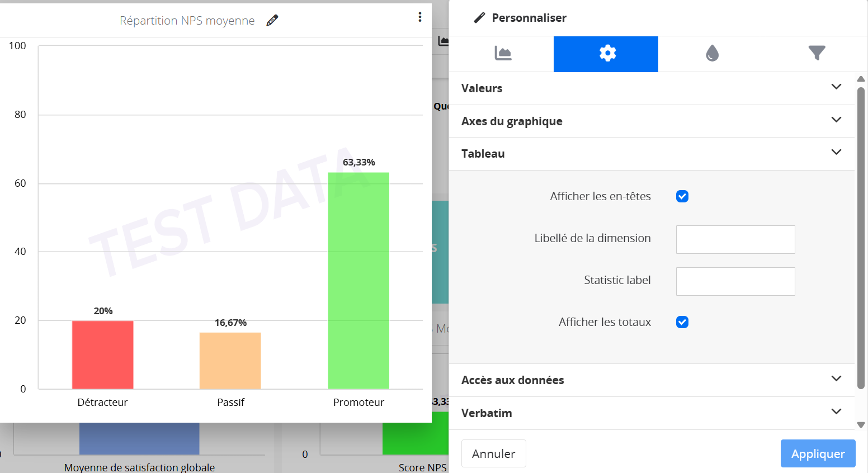Expand Accès aux données section
Viewport: 868px width, 473px height.
tap(836, 379)
